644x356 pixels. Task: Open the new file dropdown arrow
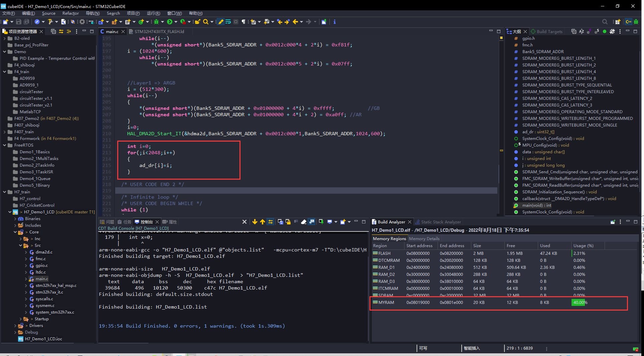click(12, 22)
